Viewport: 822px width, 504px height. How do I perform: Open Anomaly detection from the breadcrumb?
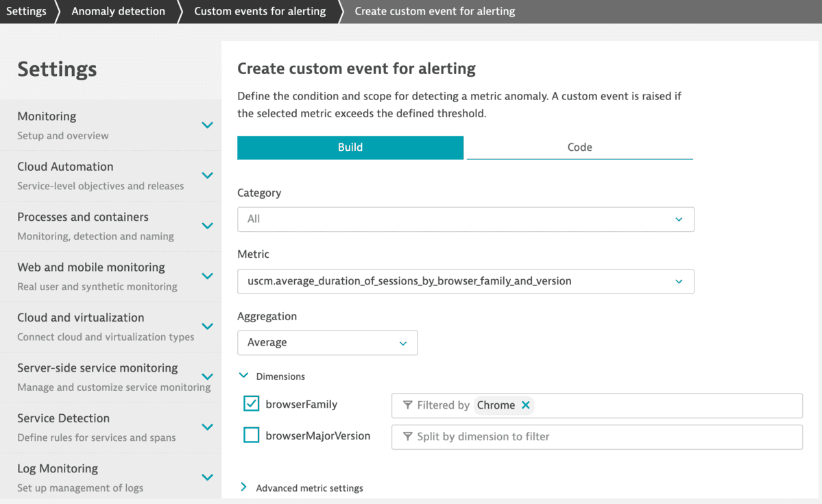click(x=117, y=11)
